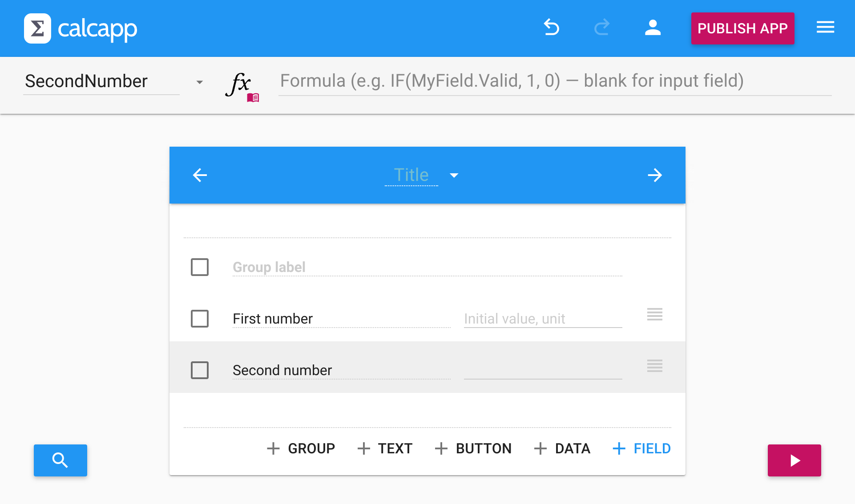
Task: Expand the Title dropdown in the preview header
Action: [454, 176]
